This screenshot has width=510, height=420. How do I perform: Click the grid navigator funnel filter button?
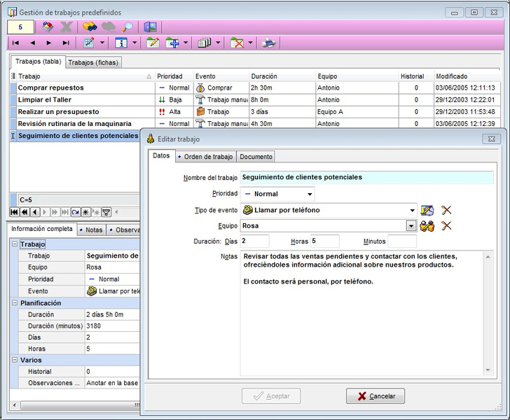click(x=106, y=212)
